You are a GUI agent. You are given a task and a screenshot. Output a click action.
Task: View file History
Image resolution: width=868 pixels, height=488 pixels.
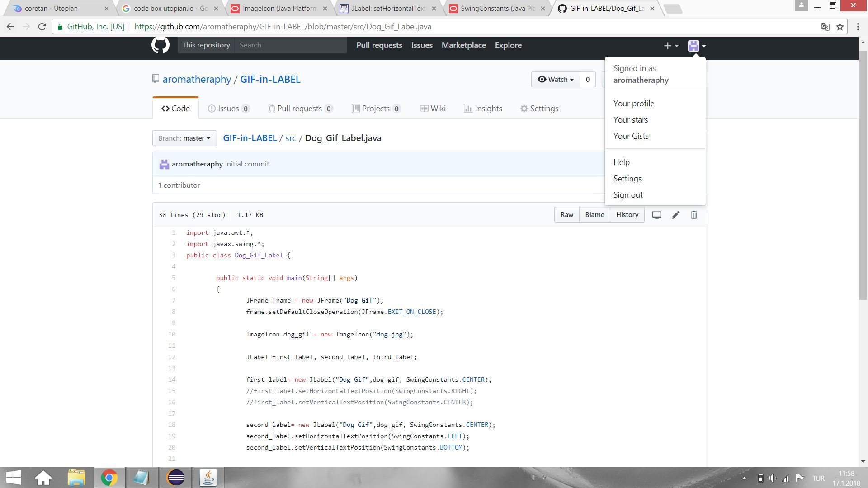pyautogui.click(x=627, y=215)
